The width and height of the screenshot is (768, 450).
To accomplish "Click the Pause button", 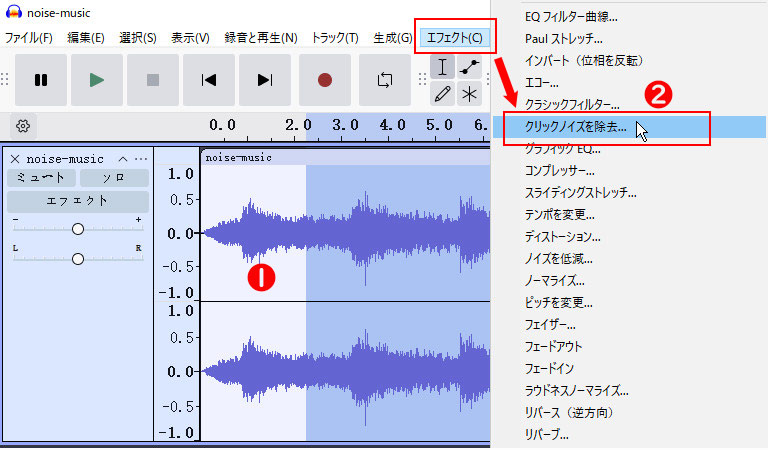I will (41, 80).
